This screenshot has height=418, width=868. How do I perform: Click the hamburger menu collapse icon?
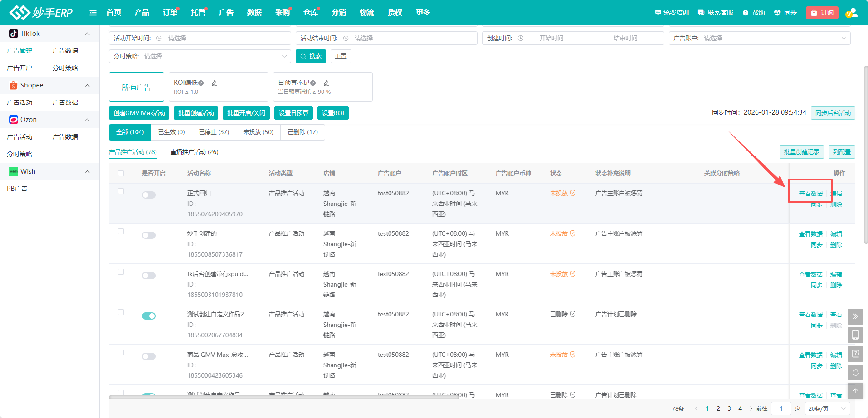click(x=93, y=13)
